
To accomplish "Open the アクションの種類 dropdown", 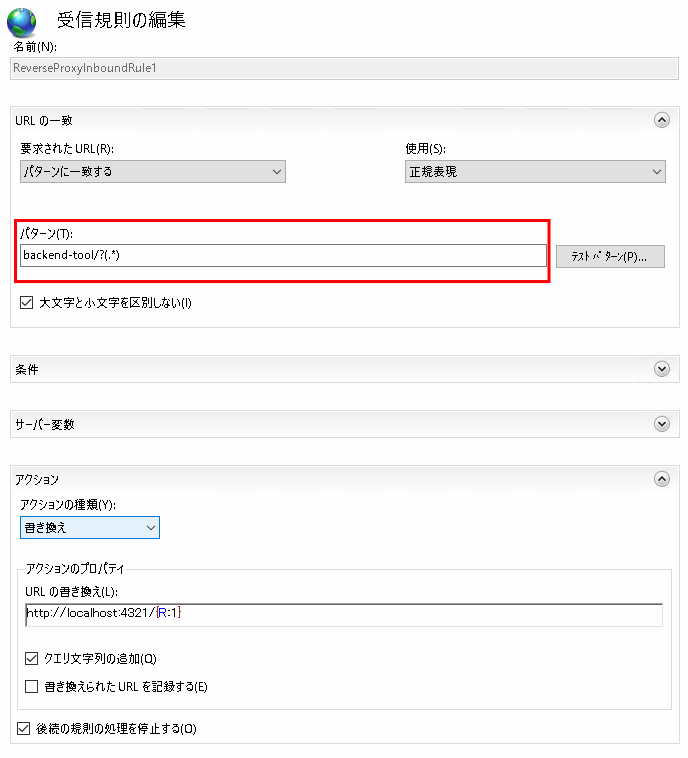I will tap(90, 527).
